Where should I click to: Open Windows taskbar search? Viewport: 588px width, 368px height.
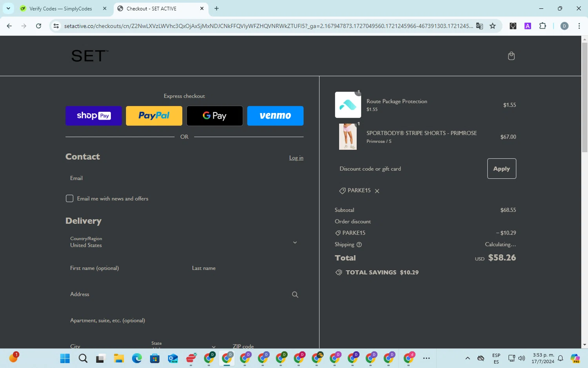(x=83, y=358)
